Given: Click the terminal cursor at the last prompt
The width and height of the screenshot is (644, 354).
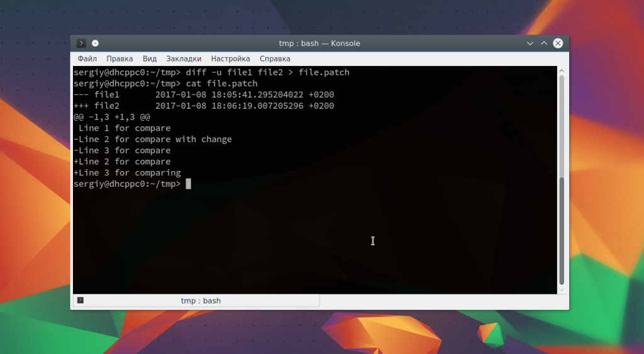Looking at the screenshot, I should [188, 184].
